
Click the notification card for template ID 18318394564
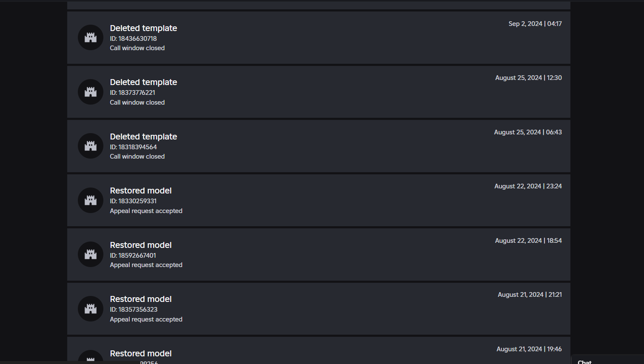click(319, 145)
